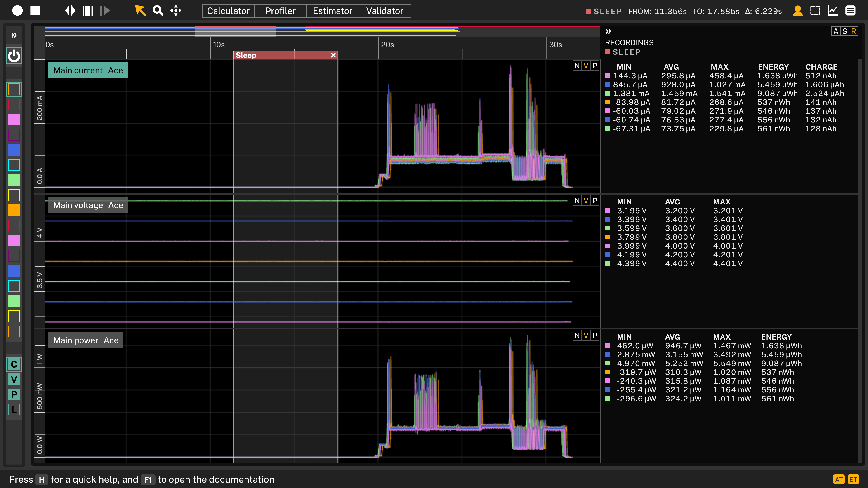Click the split-arrows fit view icon
The width and height of the screenshot is (868, 488).
point(70,11)
